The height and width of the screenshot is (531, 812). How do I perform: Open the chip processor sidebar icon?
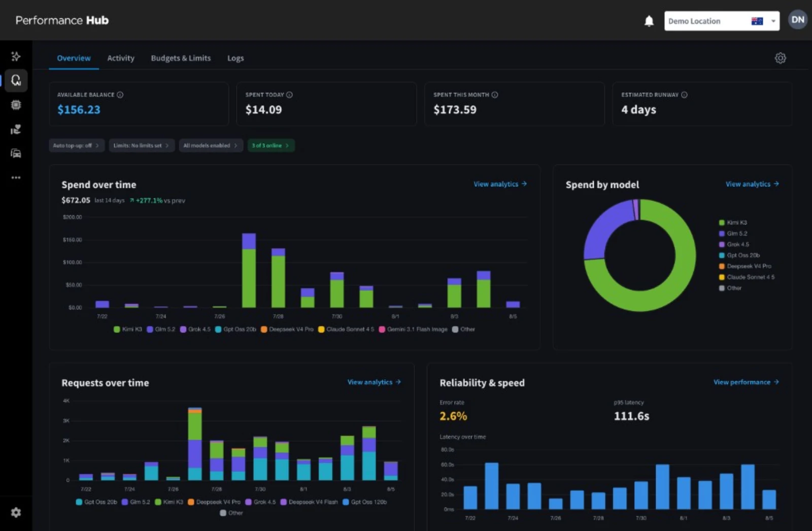[x=16, y=105]
